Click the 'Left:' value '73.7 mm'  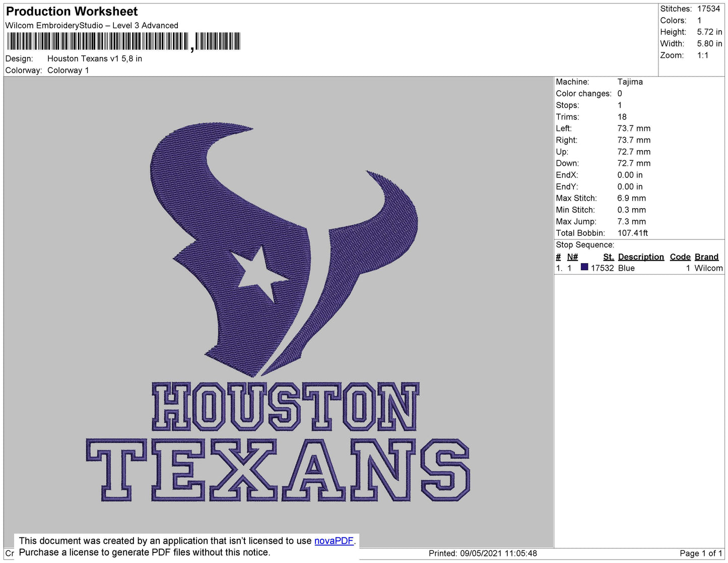(x=634, y=128)
